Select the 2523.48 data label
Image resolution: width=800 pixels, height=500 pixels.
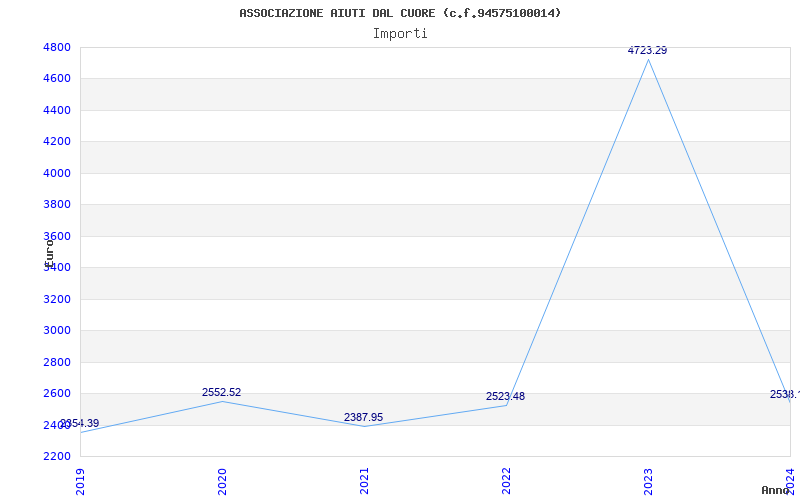pos(505,396)
